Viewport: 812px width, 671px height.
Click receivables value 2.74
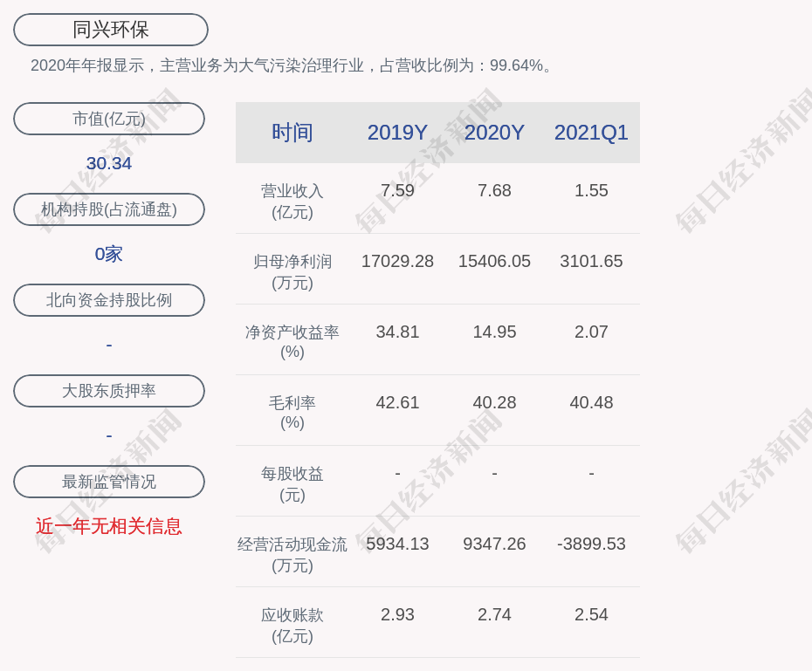[494, 614]
